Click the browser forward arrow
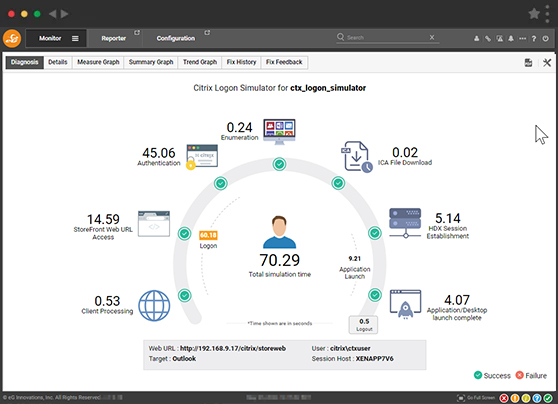The height and width of the screenshot is (404, 558). (64, 14)
